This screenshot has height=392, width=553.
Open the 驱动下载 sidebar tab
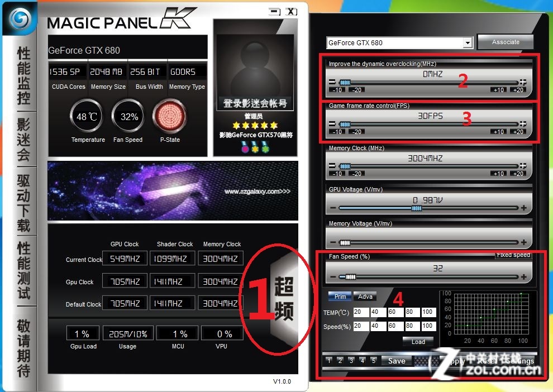pos(23,203)
